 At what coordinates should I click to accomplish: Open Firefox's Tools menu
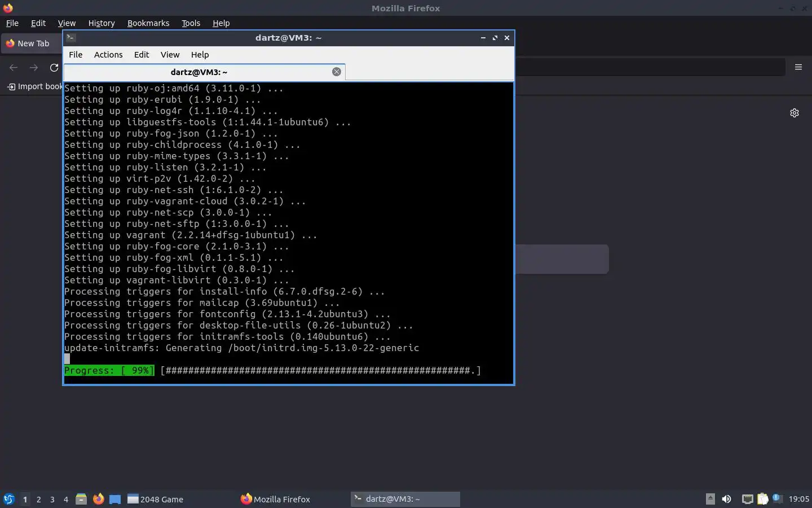click(191, 23)
